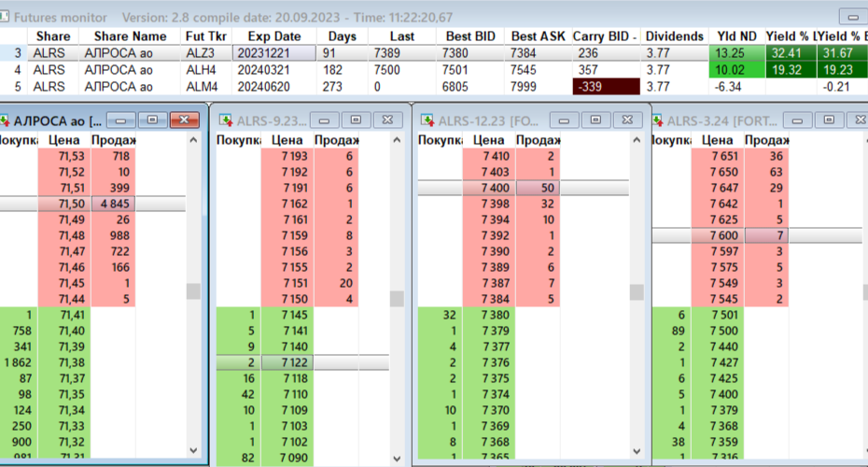Screen dimensions: 868x467
Task: Click the Exp Date column header
Action: (x=274, y=36)
